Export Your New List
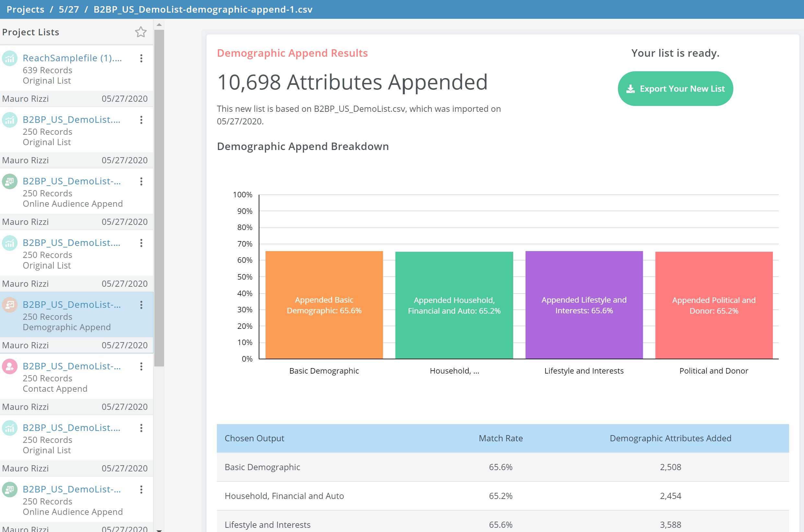 (x=675, y=88)
